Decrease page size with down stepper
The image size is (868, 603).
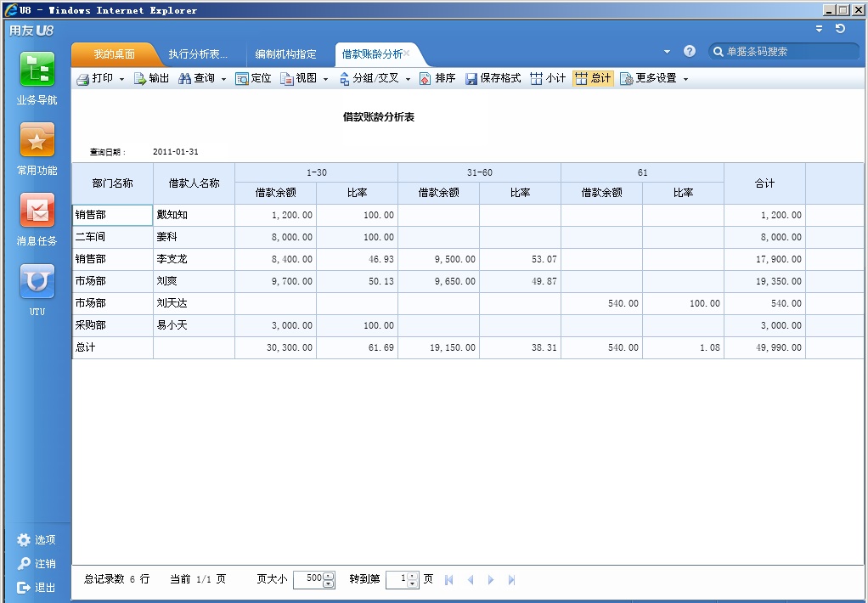329,583
